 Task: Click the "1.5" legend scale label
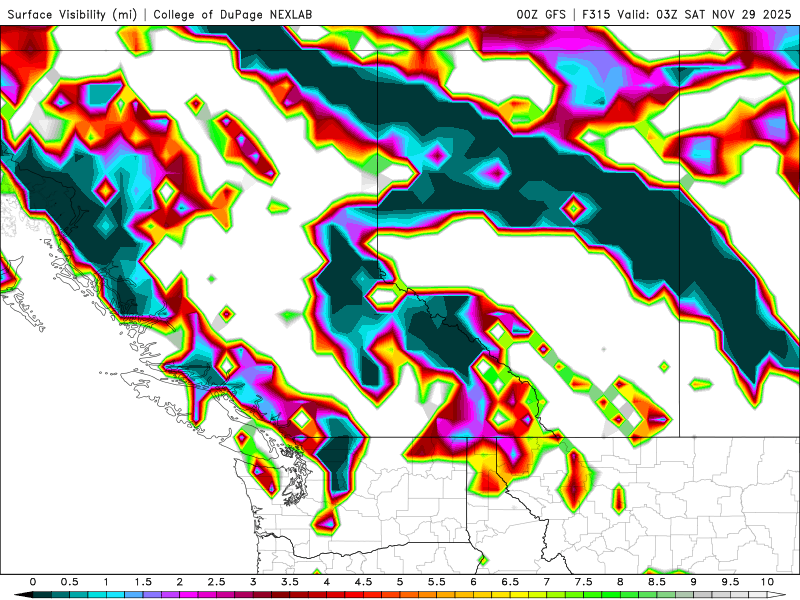tap(143, 582)
